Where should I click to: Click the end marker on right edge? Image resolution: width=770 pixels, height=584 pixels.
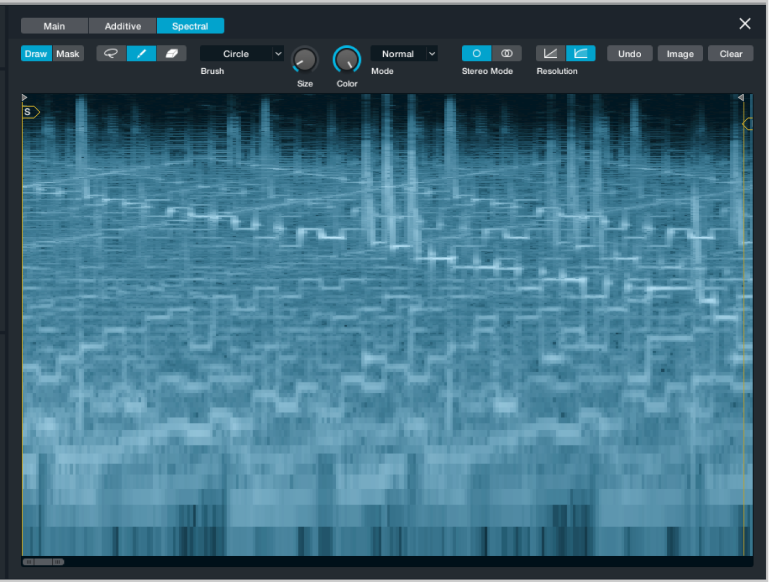pos(747,124)
